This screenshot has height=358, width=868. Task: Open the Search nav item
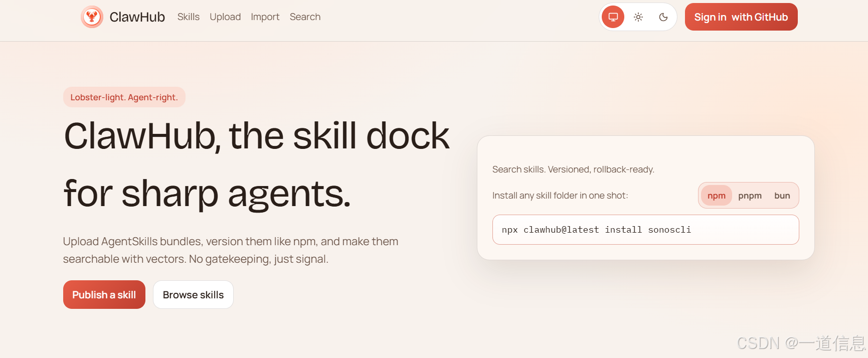tap(305, 17)
